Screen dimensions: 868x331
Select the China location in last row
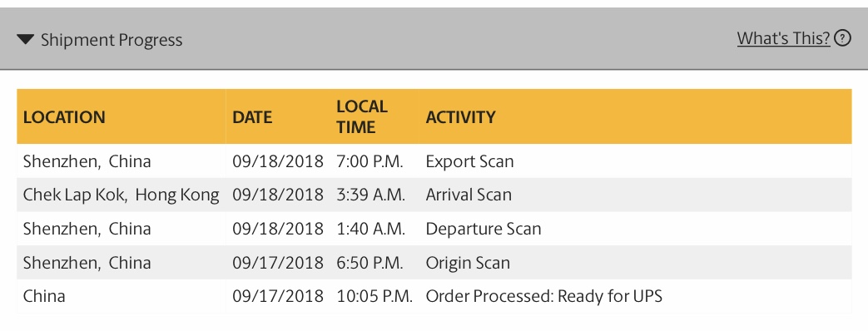pos(44,296)
